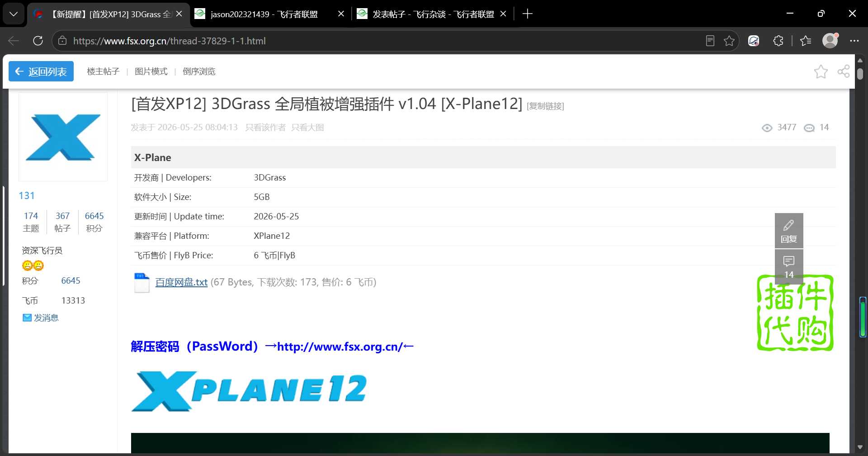
Task: Click the floating 回复 pencil button
Action: tap(789, 231)
